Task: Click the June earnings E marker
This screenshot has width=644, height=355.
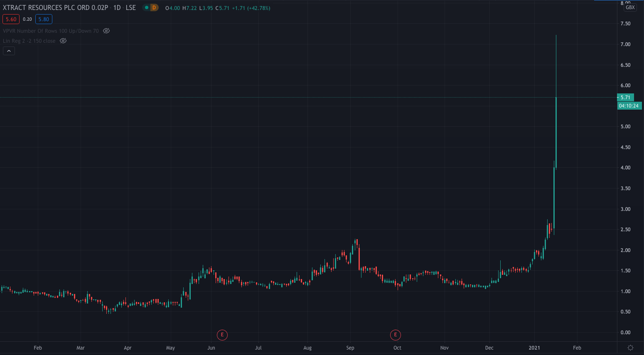Action: (x=222, y=335)
